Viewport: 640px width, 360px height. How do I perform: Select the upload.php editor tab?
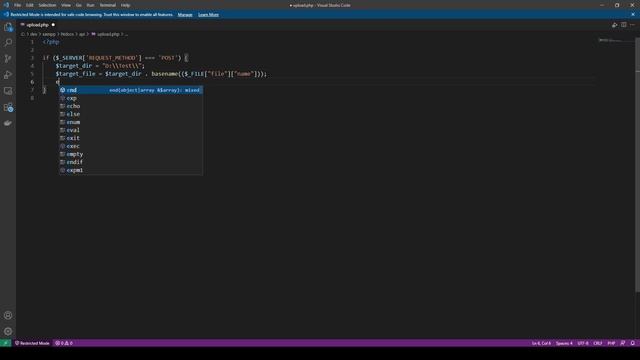tap(38, 25)
